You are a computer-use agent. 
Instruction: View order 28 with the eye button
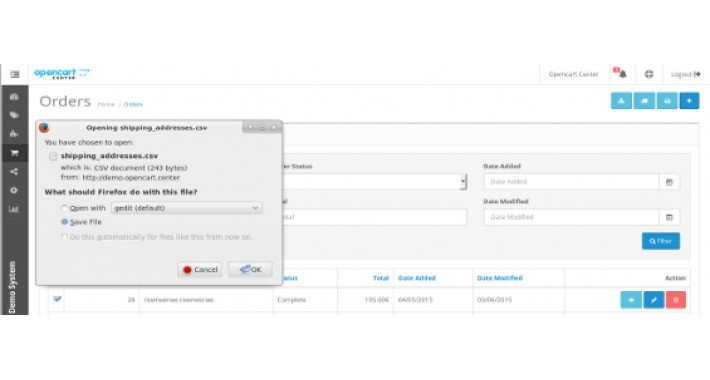(631, 300)
